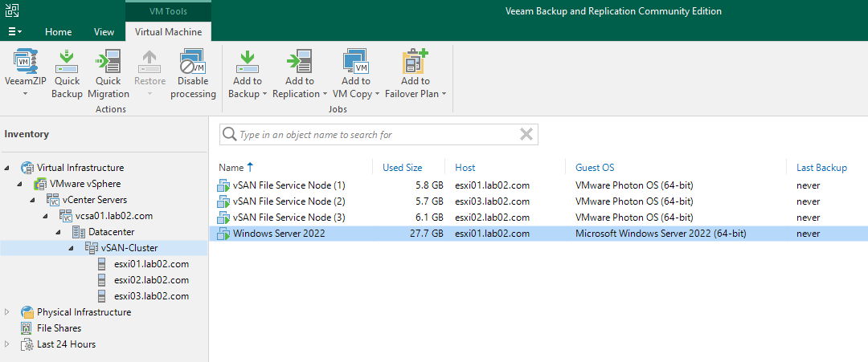Click vSAN File Service Node (2) VM icon

[x=223, y=201]
